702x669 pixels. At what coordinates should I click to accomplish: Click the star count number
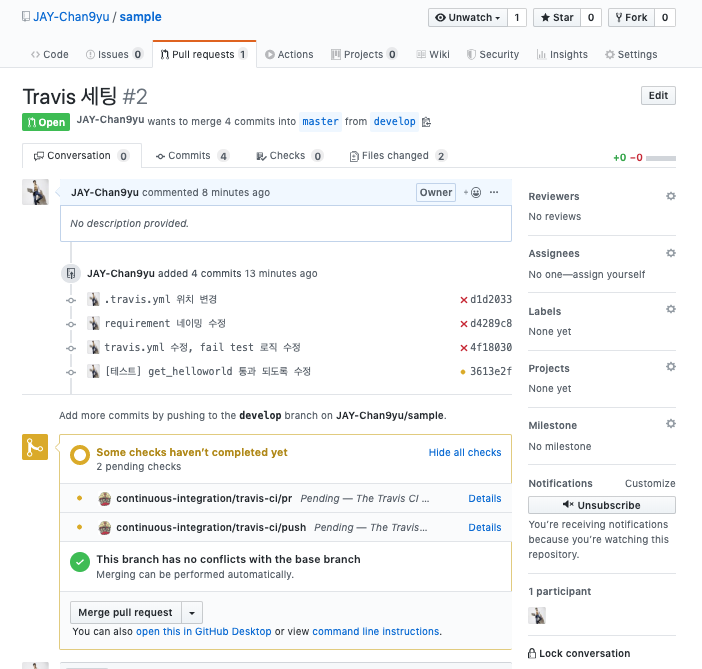click(591, 17)
